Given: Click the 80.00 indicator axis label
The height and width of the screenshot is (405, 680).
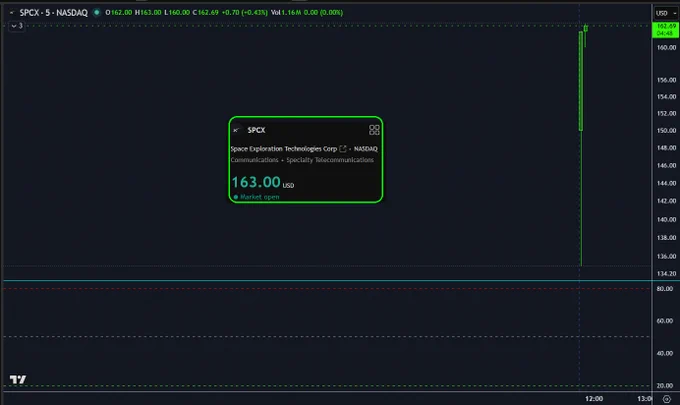Looking at the screenshot, I should tap(664, 289).
